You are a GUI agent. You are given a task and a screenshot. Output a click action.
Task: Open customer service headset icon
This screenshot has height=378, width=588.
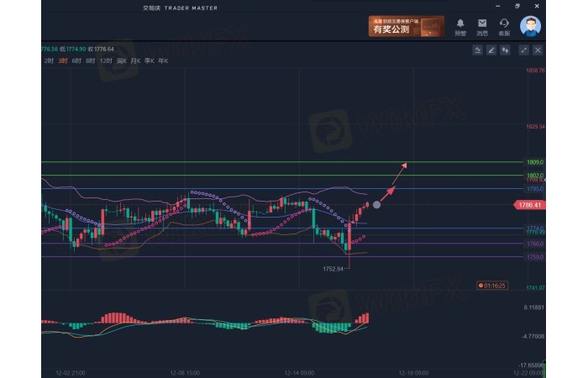504,24
